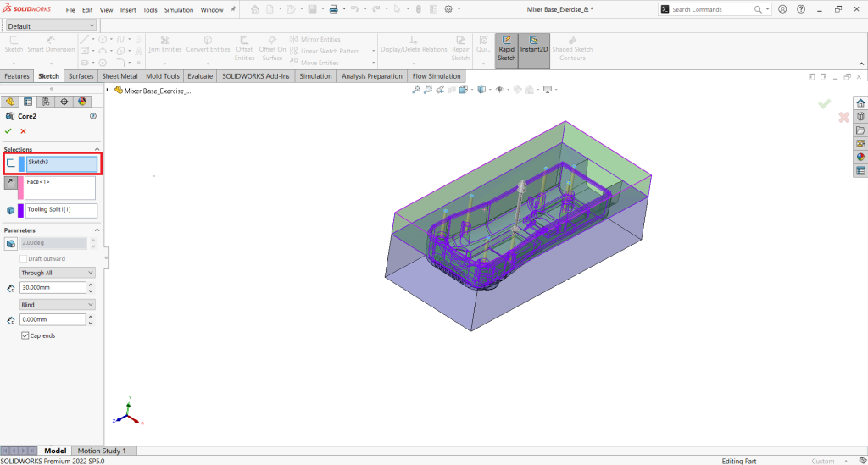Click the print icon in top toolbar

pos(333,9)
